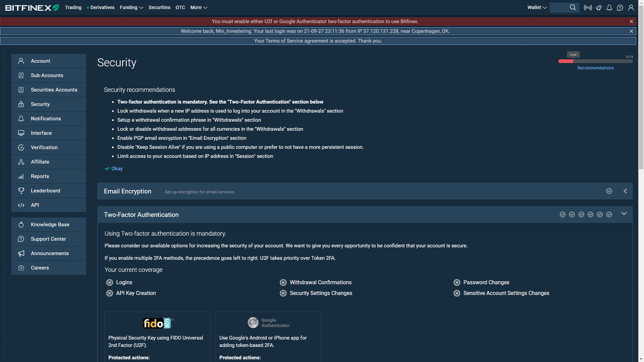Open the Securities menu
This screenshot has width=644, height=362.
click(x=159, y=7)
